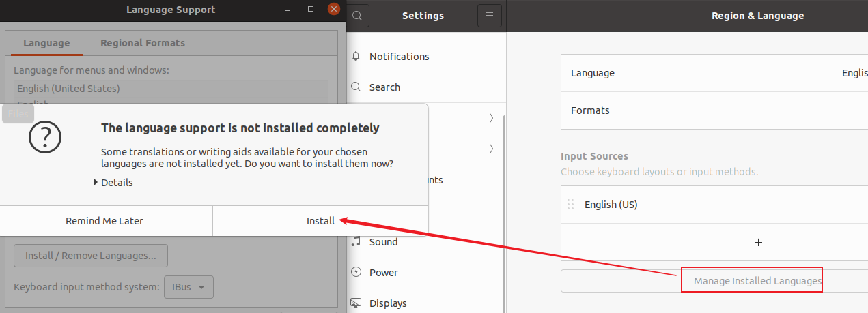Expand the first sidebar chevron arrow
Screen dimensions: 868x313
pyautogui.click(x=491, y=118)
